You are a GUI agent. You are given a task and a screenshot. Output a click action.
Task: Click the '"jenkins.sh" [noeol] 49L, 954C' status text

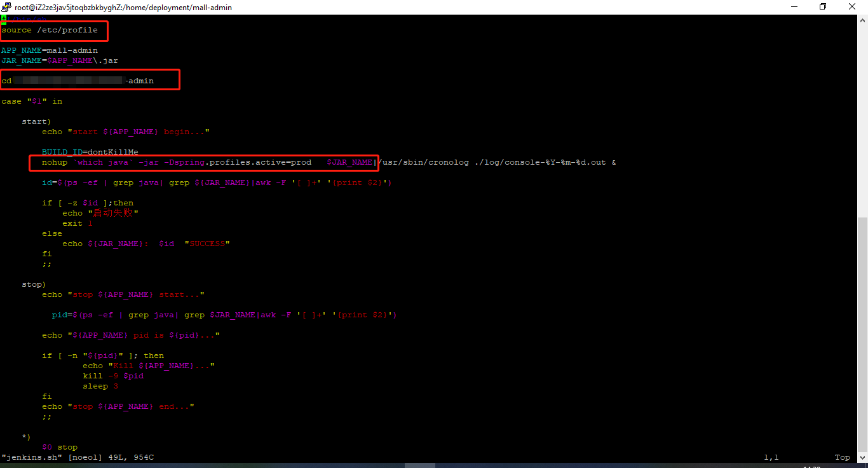point(78,457)
